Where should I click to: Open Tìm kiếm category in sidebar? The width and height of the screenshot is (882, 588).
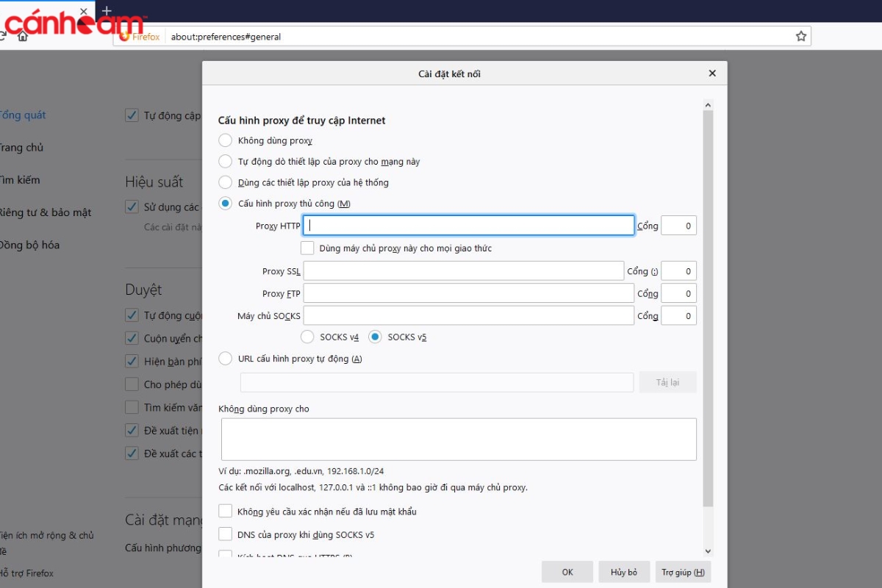tap(20, 179)
